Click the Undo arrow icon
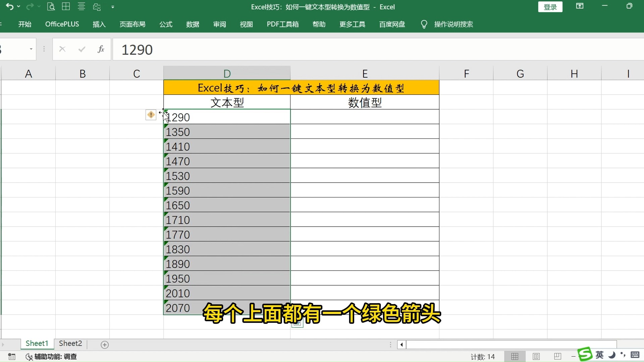Screen dimensions: 644x362 click(x=9, y=6)
